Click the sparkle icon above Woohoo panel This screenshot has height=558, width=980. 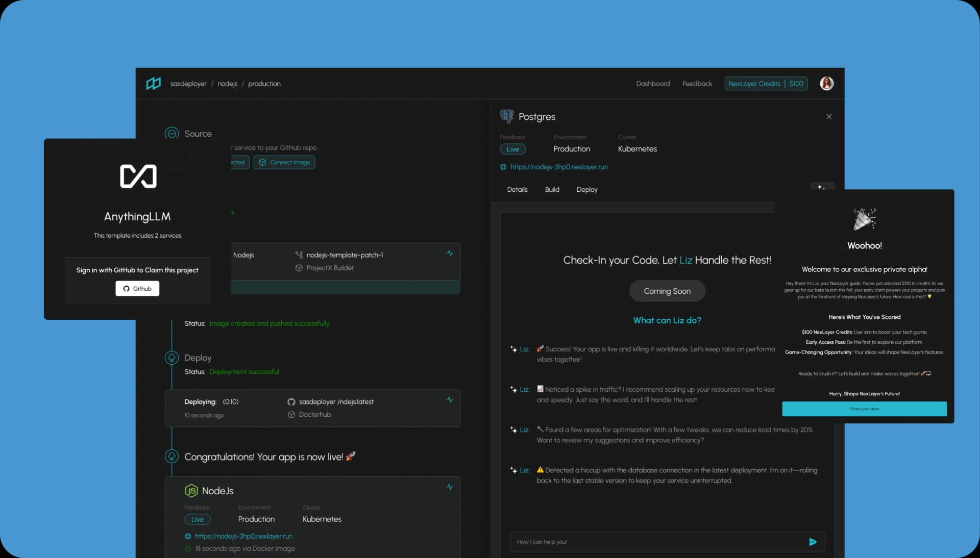pyautogui.click(x=821, y=187)
